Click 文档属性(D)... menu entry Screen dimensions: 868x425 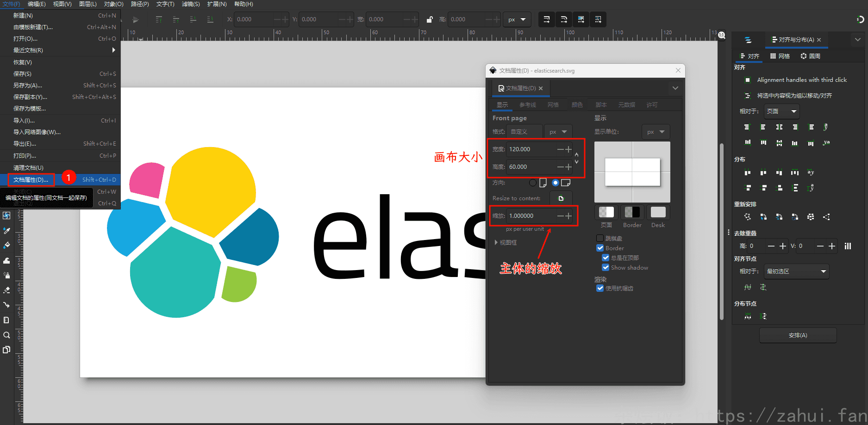click(x=31, y=180)
